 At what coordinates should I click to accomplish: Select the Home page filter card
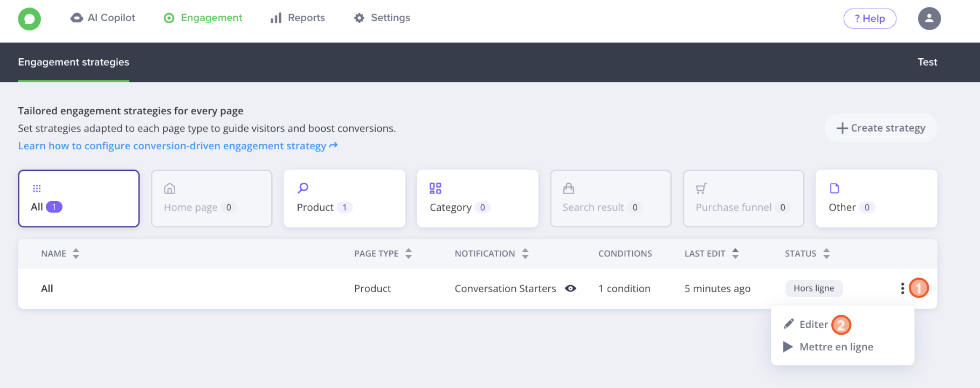click(211, 198)
